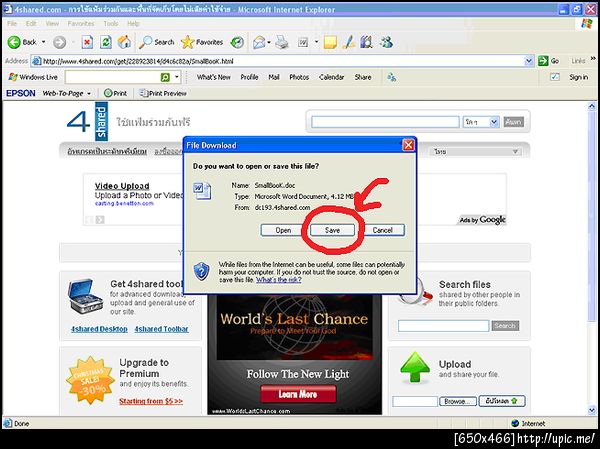Click Starting from $5 premium link

[x=151, y=401]
